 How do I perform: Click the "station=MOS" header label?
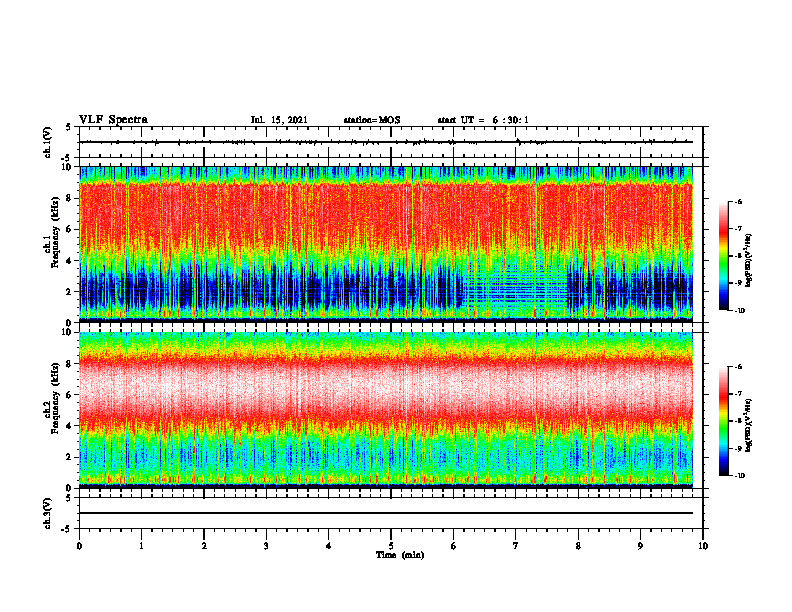pos(372,120)
